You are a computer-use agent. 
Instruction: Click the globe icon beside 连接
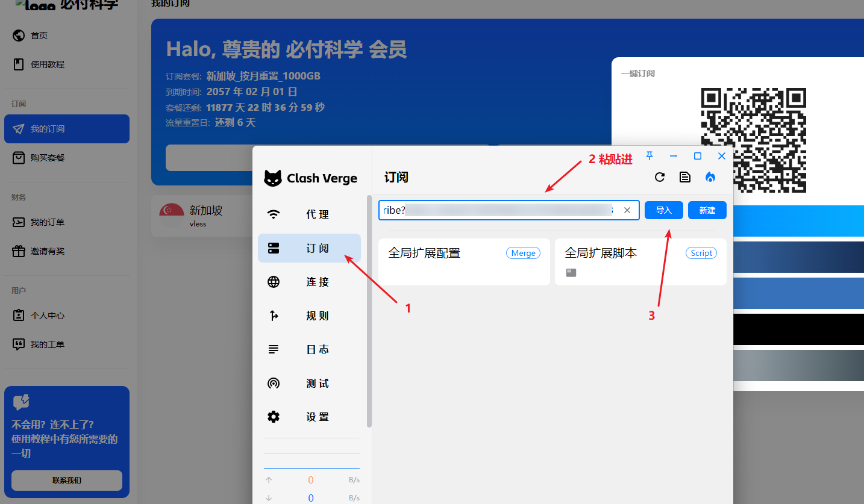point(274,282)
